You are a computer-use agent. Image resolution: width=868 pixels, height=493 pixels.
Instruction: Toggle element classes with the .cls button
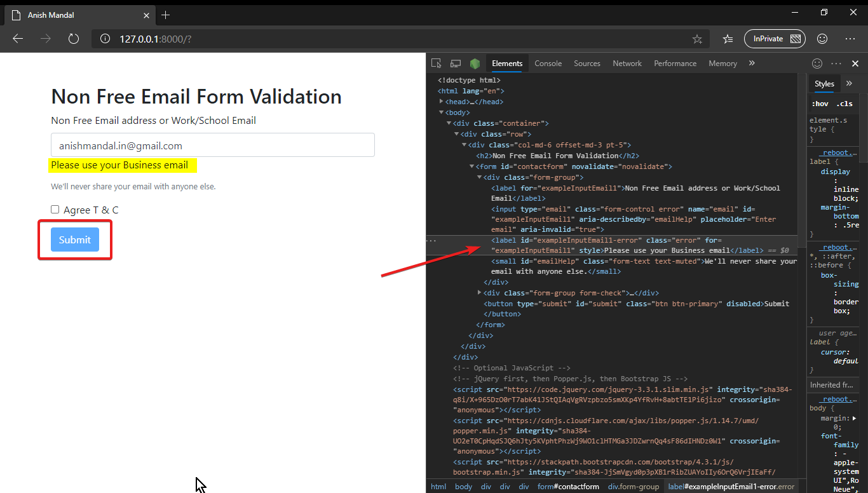point(845,103)
